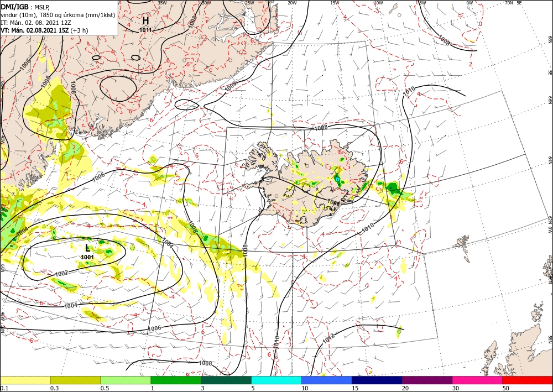Viewport: 553px width, 392px height.
Task: Choose the purple 20–30 legend color band
Action: [427, 380]
